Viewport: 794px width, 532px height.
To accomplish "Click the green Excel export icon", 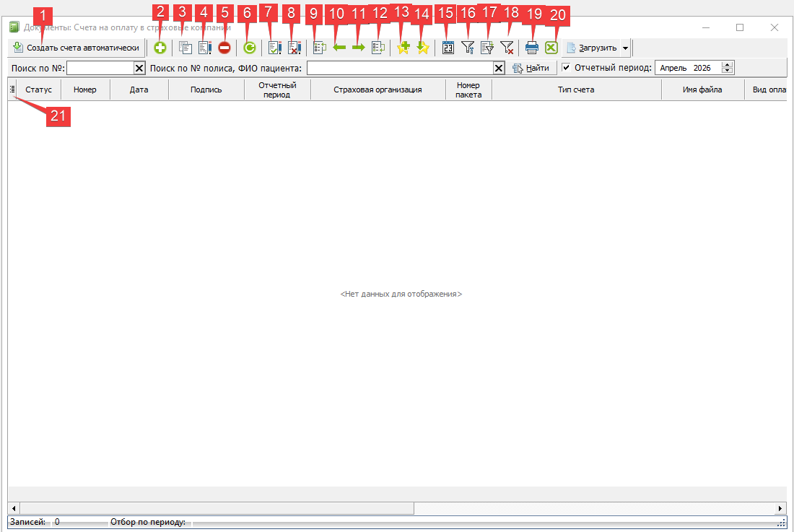I will (x=551, y=48).
